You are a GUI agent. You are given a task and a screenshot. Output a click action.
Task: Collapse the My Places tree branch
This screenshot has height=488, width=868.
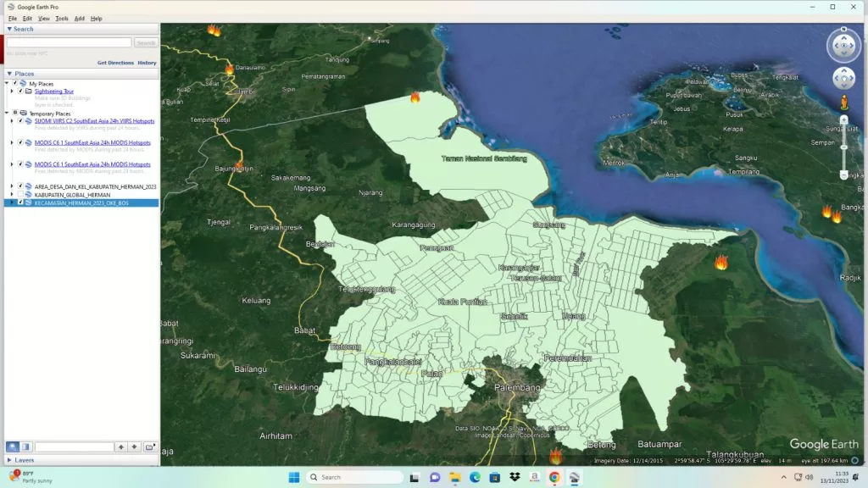point(8,83)
